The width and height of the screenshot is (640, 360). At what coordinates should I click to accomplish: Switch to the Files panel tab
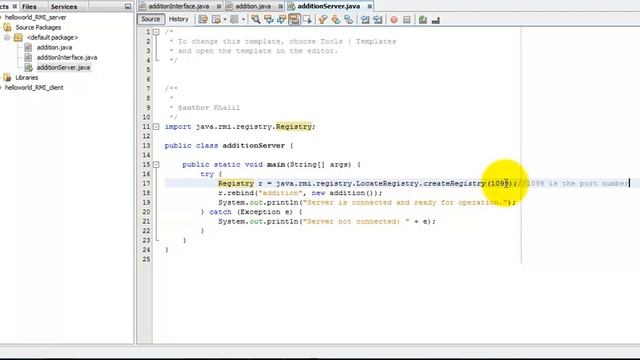click(29, 7)
